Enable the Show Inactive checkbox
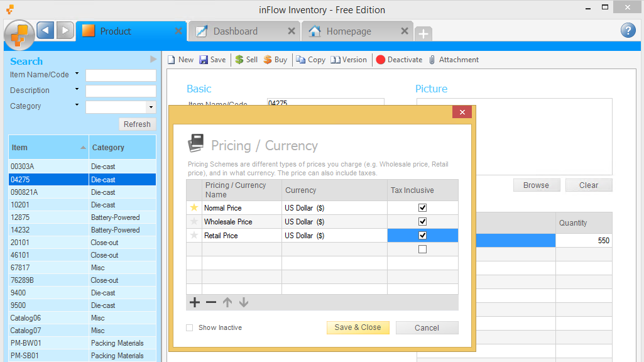This screenshot has height=362, width=644. tap(189, 327)
